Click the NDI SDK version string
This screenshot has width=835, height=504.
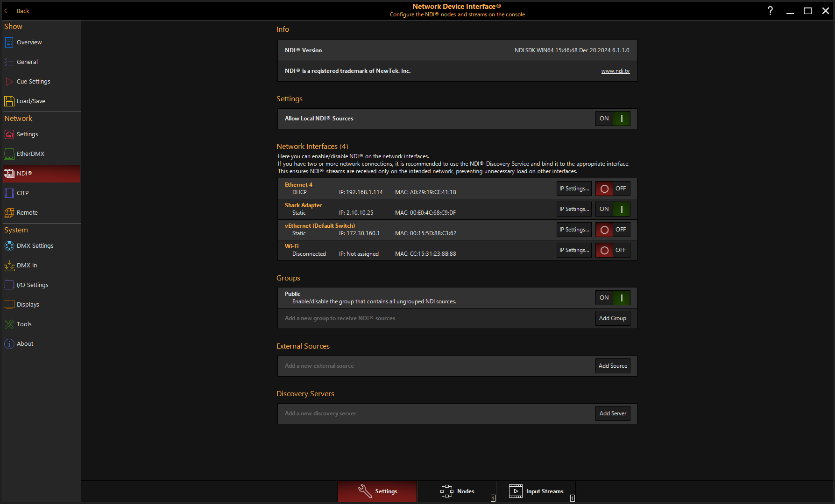point(572,50)
